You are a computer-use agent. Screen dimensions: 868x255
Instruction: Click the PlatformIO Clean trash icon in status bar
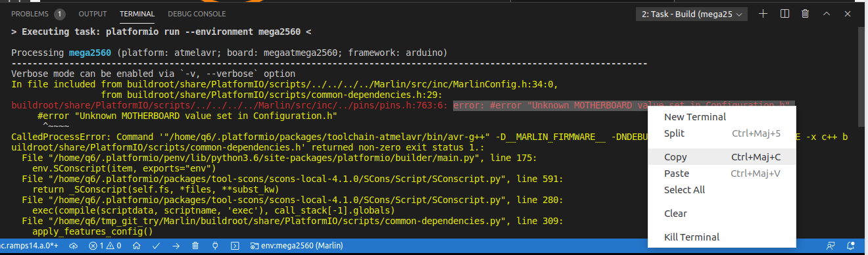[195, 246]
